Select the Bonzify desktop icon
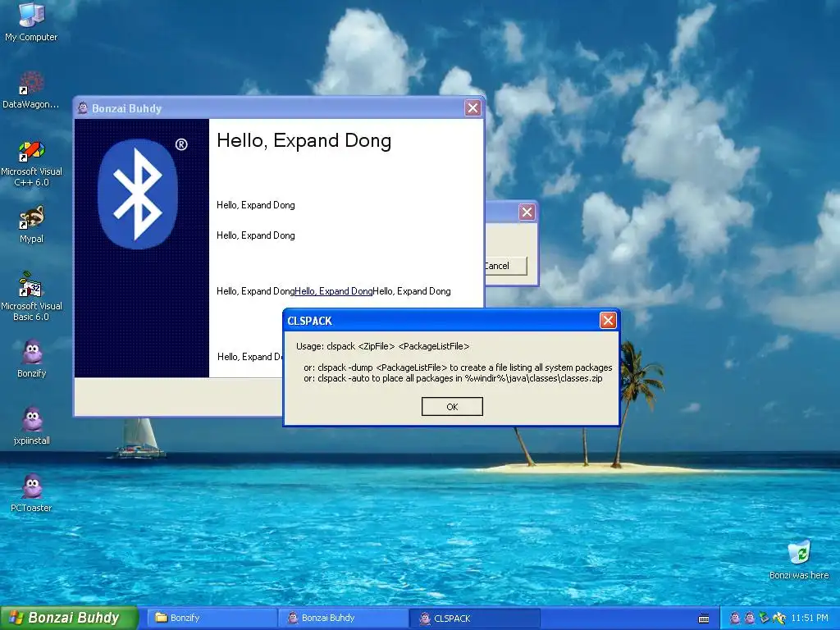Screen dimensions: 840x630 pyautogui.click(x=32, y=358)
